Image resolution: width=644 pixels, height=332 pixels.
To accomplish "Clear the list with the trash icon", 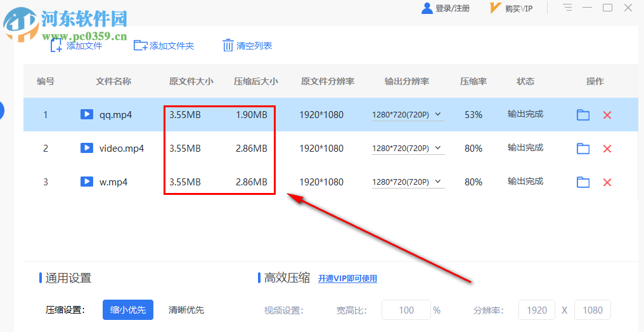I will point(228,45).
